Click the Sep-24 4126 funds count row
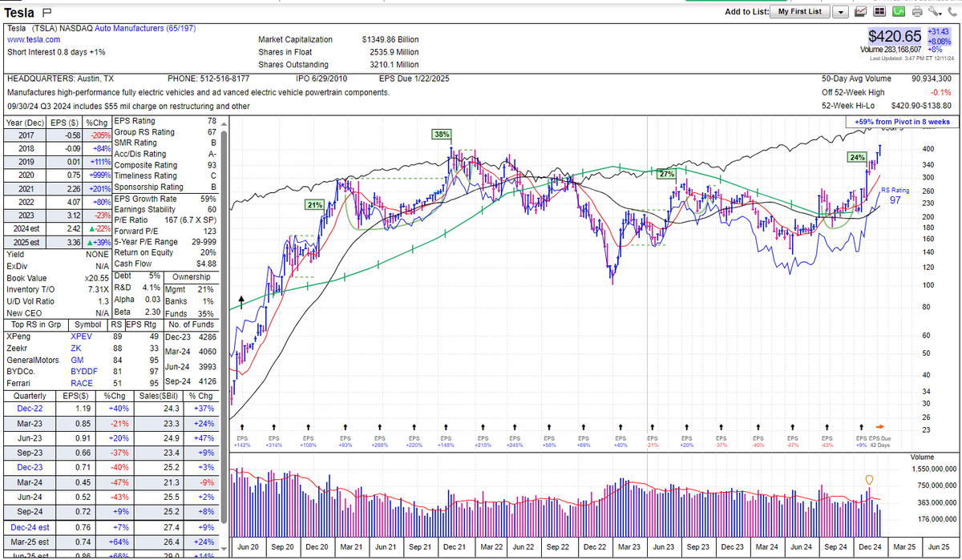 (192, 383)
